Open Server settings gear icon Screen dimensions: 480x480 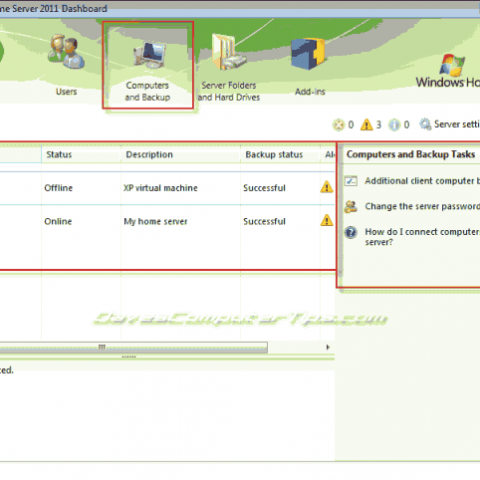[x=425, y=124]
